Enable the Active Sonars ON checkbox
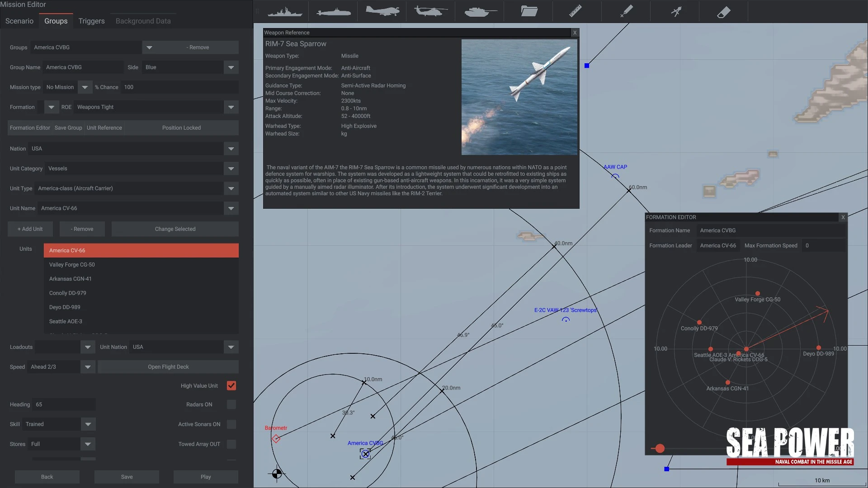 [x=231, y=424]
